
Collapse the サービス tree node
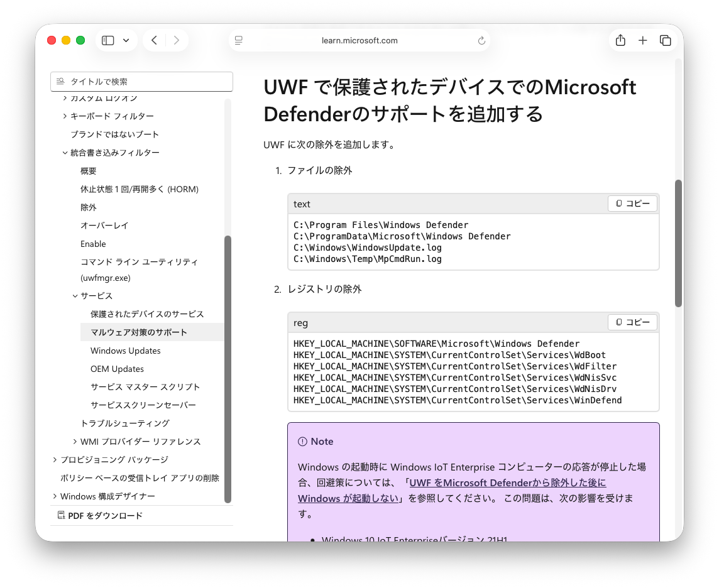(x=75, y=296)
